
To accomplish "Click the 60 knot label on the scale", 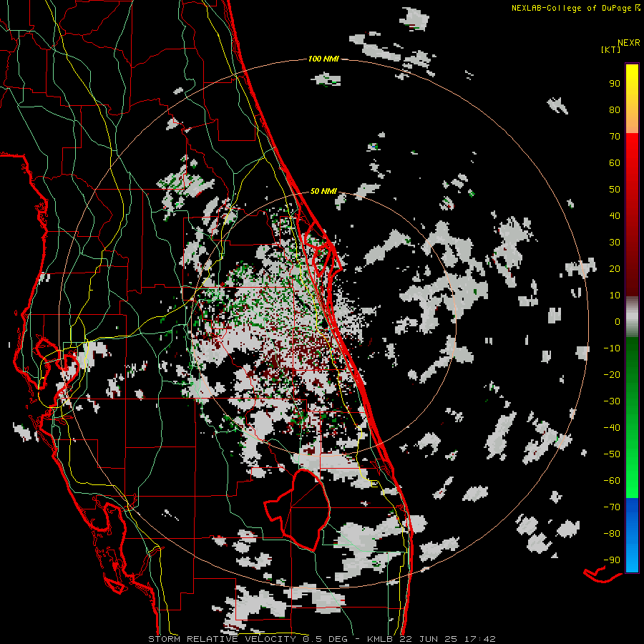I will 615,162.
